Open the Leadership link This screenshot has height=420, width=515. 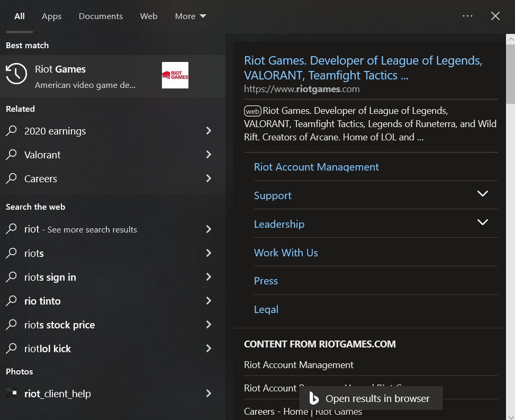tap(279, 224)
